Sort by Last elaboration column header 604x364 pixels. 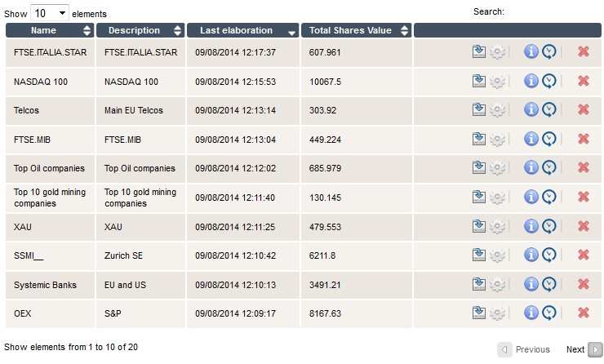[242, 30]
